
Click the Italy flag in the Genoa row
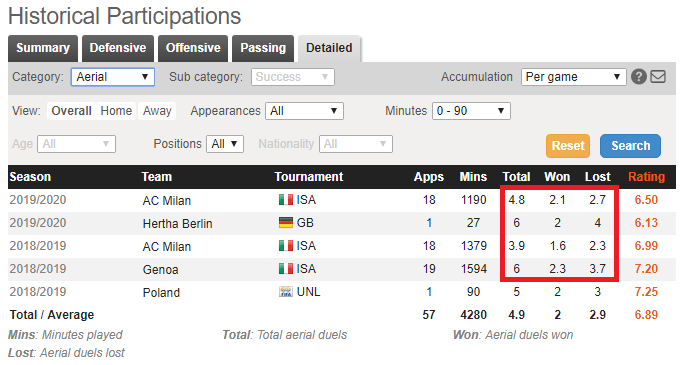[286, 269]
